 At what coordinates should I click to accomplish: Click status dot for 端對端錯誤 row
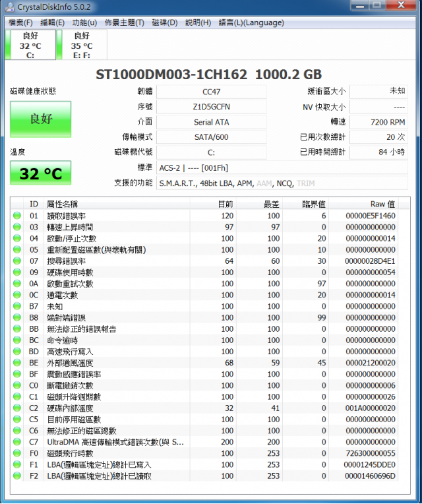tap(17, 317)
